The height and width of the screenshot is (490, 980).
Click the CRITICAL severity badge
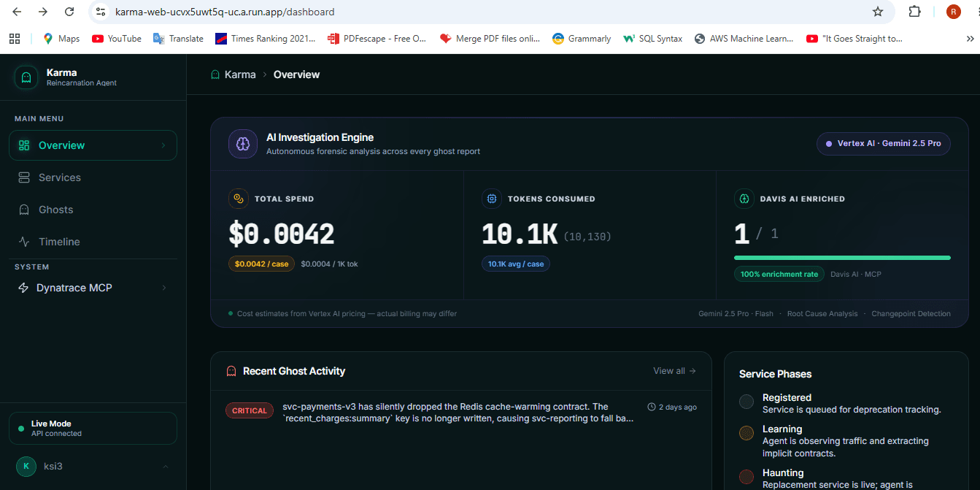point(250,410)
